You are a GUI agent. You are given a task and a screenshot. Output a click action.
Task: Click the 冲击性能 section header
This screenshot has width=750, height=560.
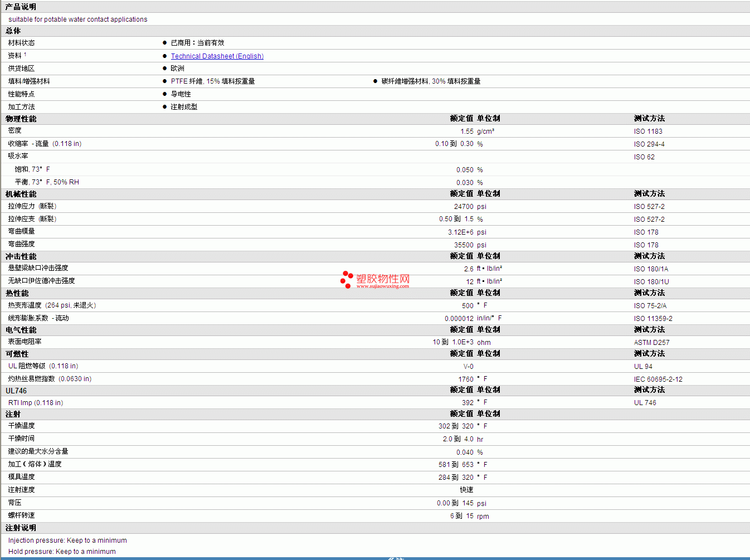click(x=21, y=256)
